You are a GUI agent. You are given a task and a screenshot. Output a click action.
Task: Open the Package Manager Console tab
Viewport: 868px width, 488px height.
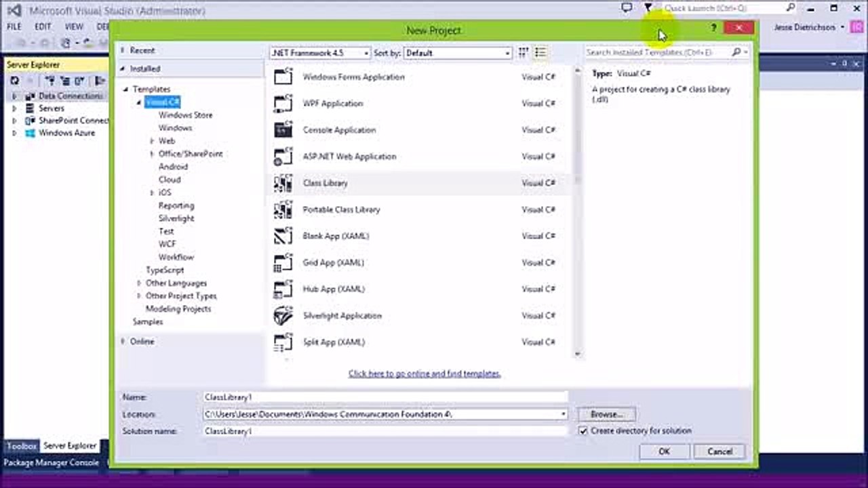click(52, 463)
